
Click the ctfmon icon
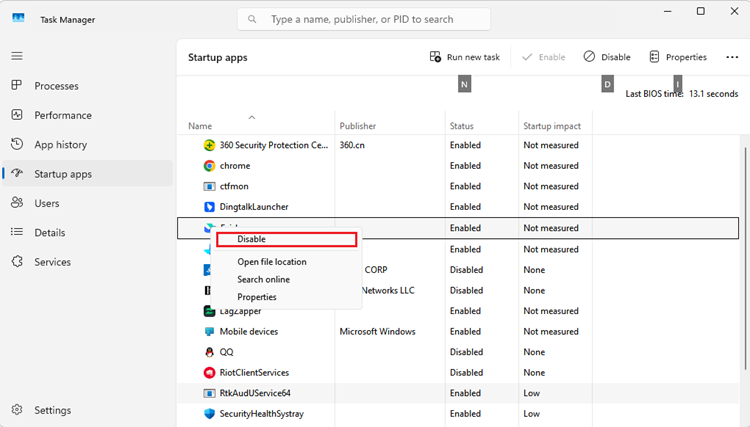(209, 186)
